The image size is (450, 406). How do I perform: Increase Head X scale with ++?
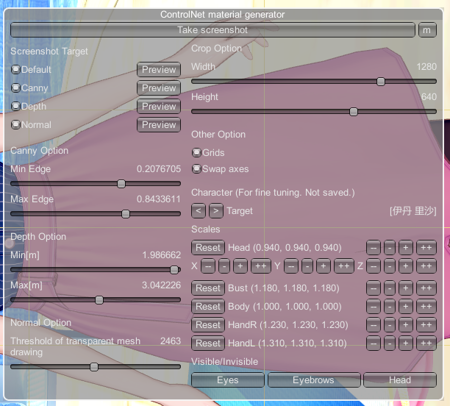(x=261, y=266)
